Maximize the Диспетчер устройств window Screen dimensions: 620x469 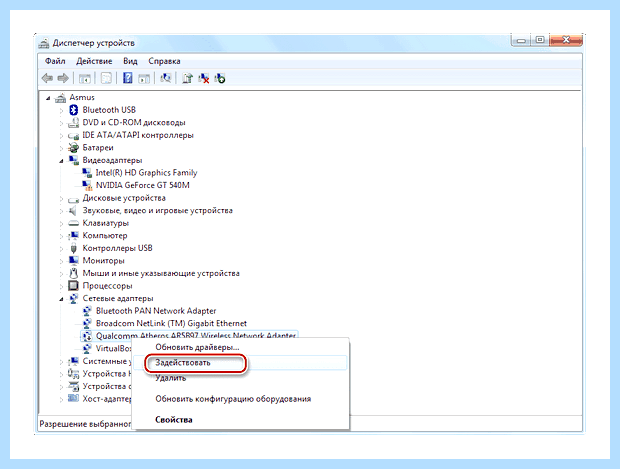coord(540,40)
